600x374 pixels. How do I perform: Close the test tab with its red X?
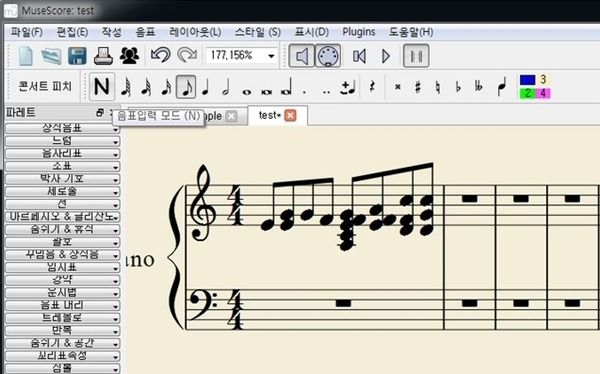pyautogui.click(x=290, y=115)
